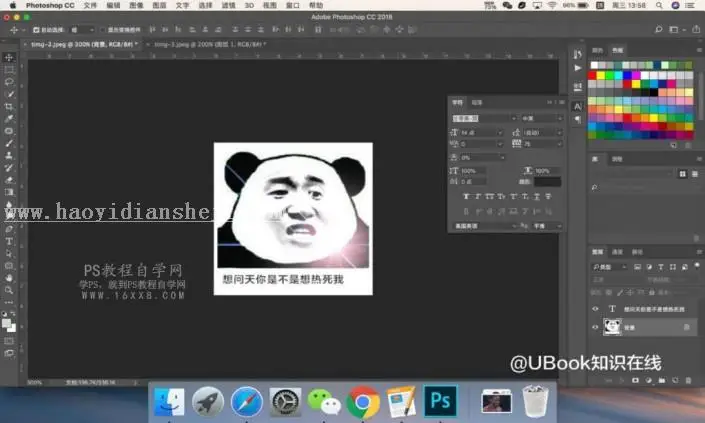705x423 pixels.
Task: Open the 滤镜 menu
Action: tap(228, 5)
